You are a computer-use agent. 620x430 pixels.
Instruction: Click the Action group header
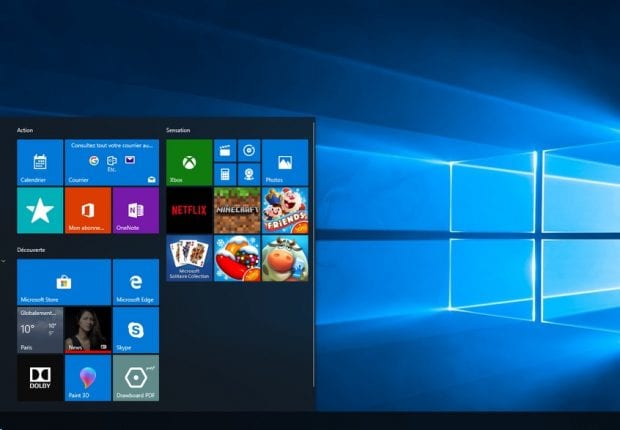coord(25,130)
